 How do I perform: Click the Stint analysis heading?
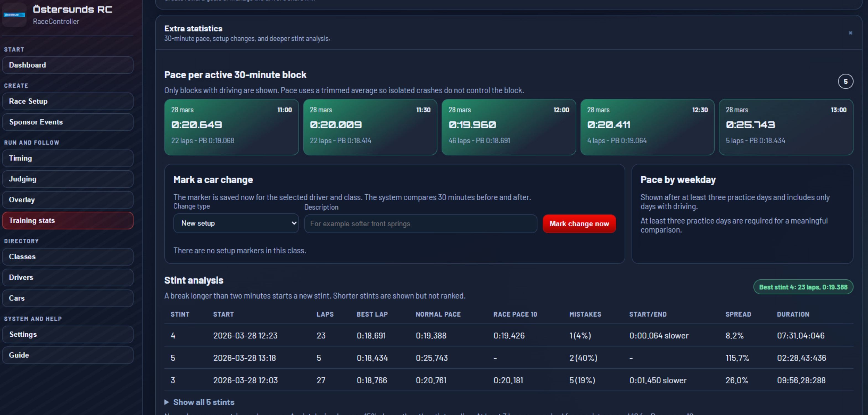coord(194,280)
